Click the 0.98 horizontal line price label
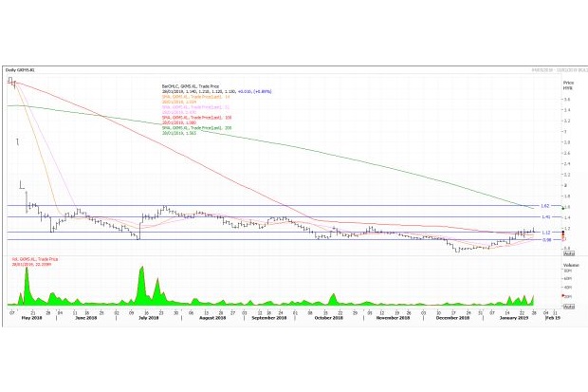This screenshot has height=392, width=588. click(544, 240)
